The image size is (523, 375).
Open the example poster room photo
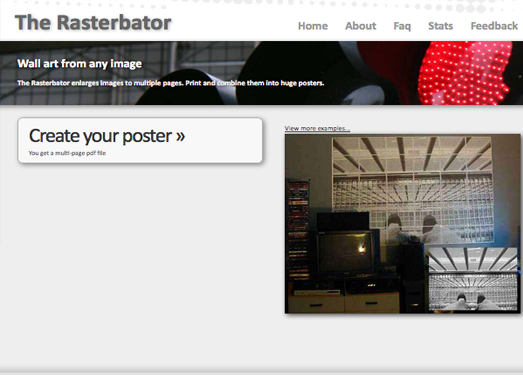pyautogui.click(x=402, y=224)
